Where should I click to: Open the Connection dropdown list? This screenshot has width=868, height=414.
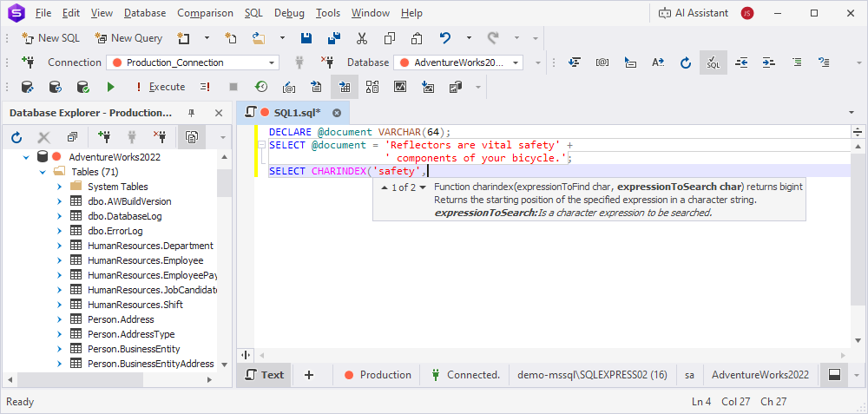click(x=272, y=62)
